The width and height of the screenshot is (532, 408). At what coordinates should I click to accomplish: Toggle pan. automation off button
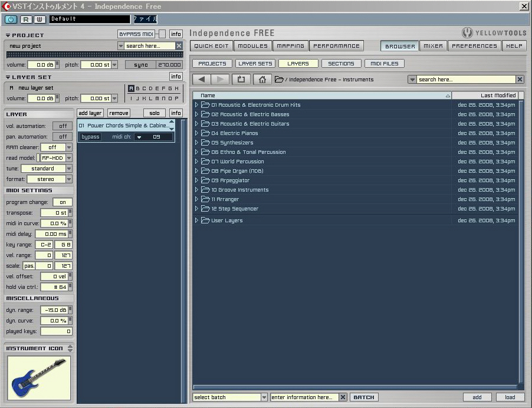pos(63,137)
